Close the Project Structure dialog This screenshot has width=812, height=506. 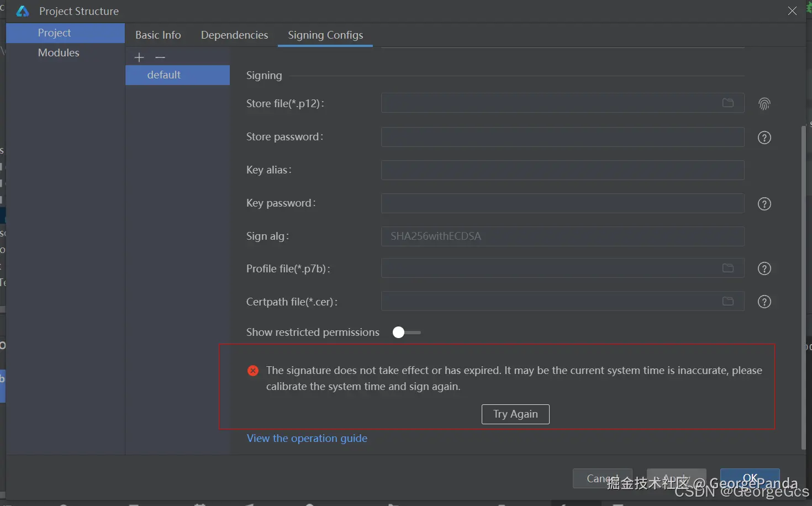[792, 11]
